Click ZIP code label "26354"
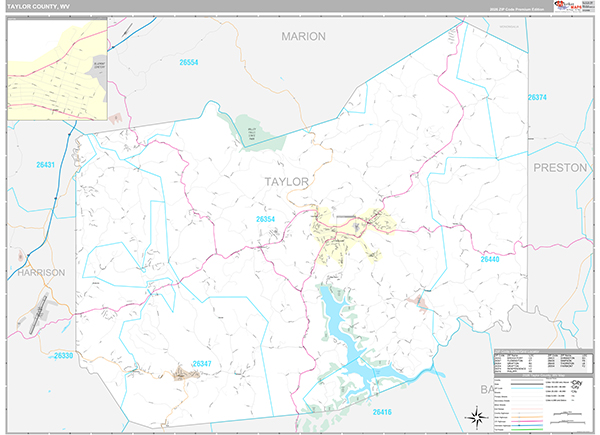The width and height of the screenshot is (600, 435). point(265,219)
